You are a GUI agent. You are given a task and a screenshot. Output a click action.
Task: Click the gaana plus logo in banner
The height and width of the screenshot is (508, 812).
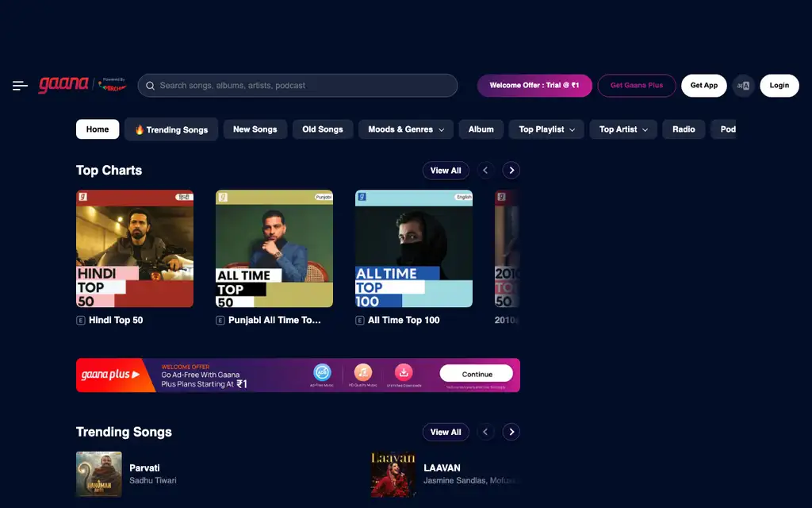coord(110,375)
